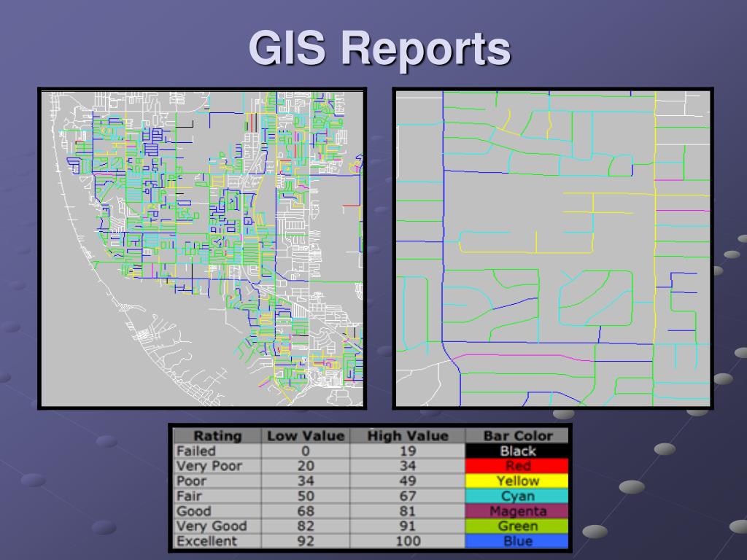
Task: Click high value 91 in Very Good row
Action: click(x=407, y=526)
